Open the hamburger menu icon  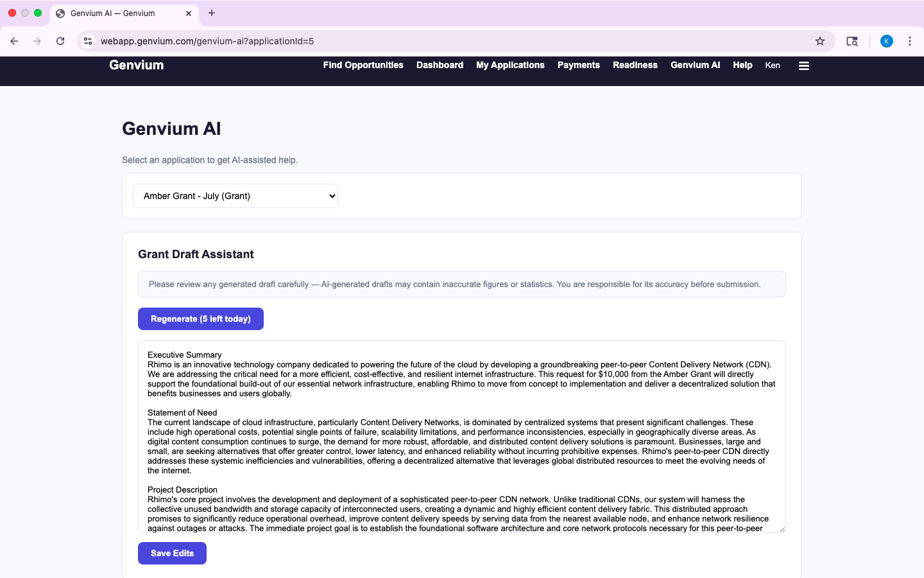click(803, 66)
